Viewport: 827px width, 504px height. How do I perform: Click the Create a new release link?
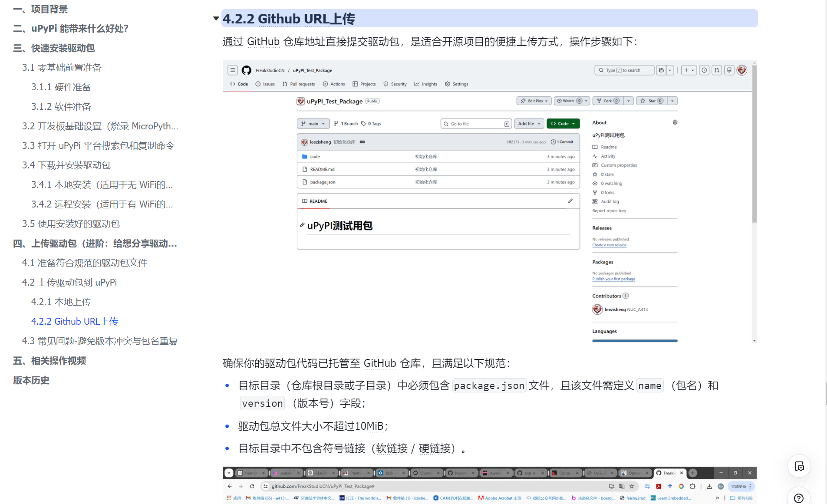click(609, 245)
